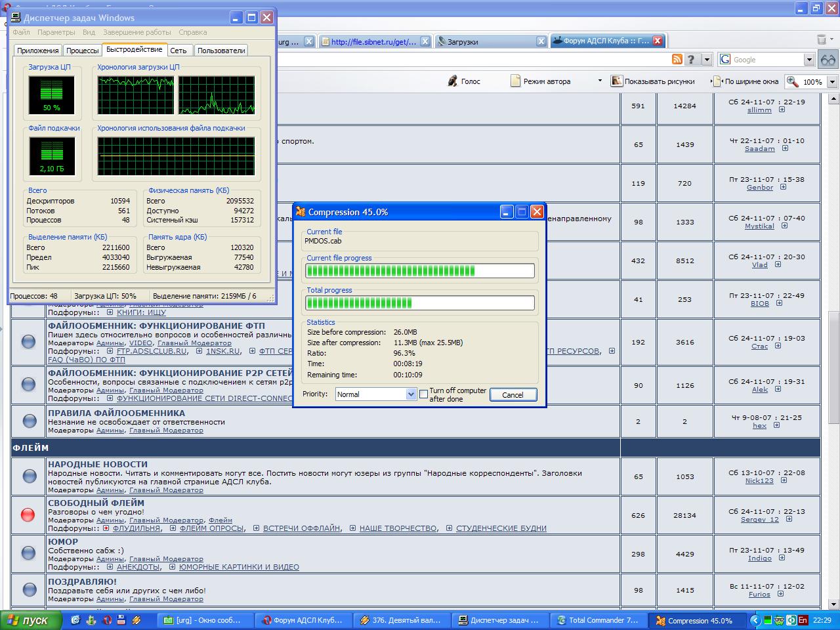Click the question mark icon in address bar
840x630 pixels.
coord(690,60)
